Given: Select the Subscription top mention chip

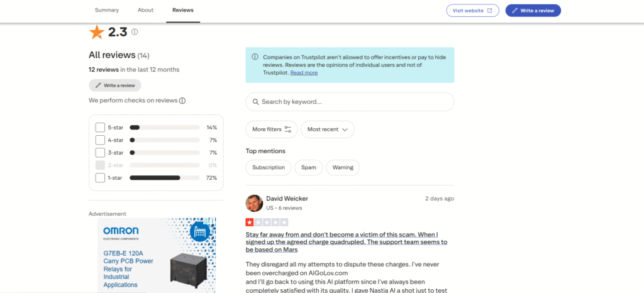Looking at the screenshot, I should point(269,167).
